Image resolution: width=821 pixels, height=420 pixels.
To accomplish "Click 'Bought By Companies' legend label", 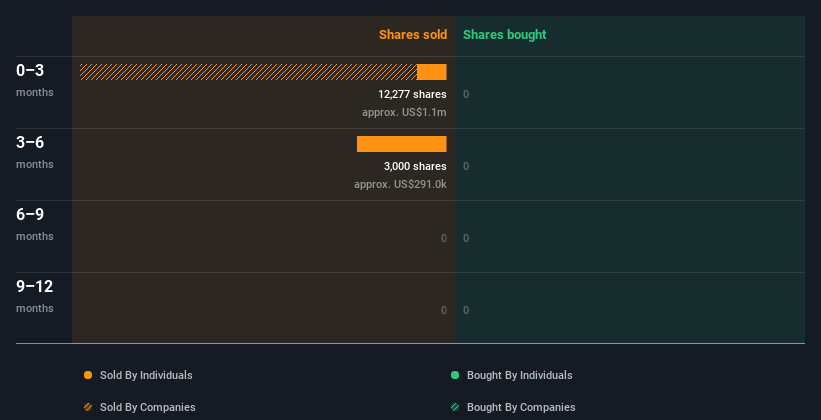I will (x=521, y=407).
